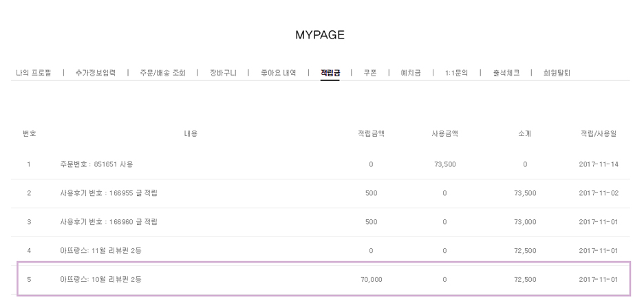Click the 사용금액 column header
The width and height of the screenshot is (644, 299).
pos(444,133)
